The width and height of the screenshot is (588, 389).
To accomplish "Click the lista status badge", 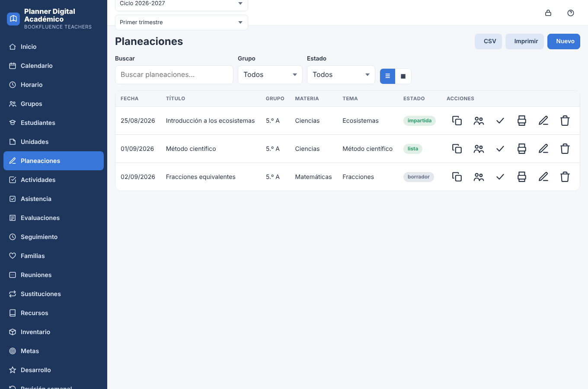I will pos(413,149).
